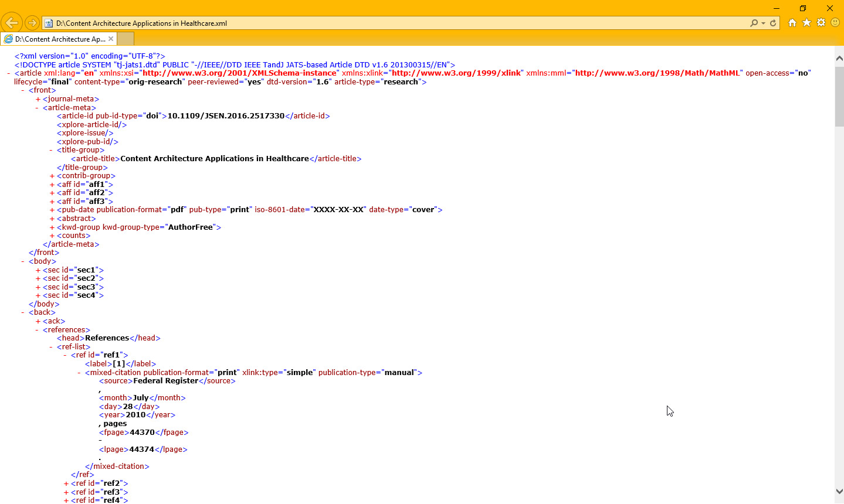Collapse the title-group element

click(x=51, y=150)
